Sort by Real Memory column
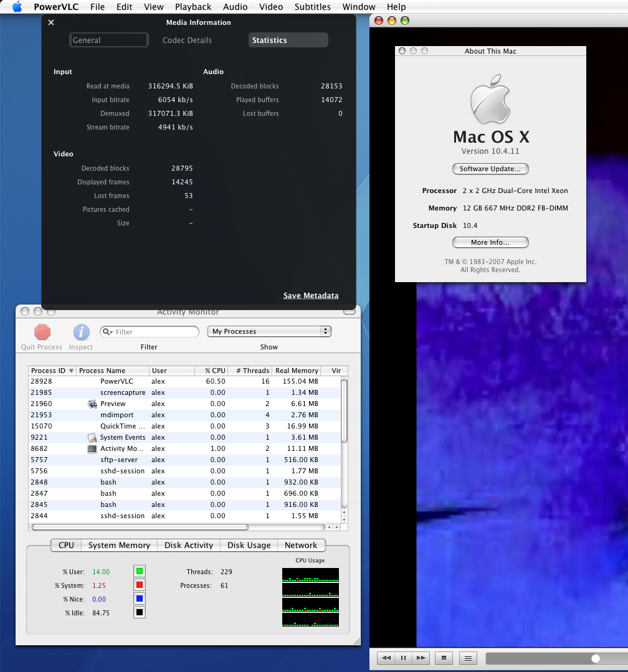 (x=297, y=371)
